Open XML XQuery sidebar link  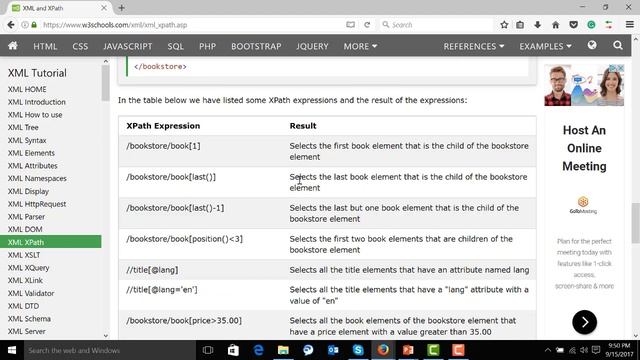coord(28,268)
